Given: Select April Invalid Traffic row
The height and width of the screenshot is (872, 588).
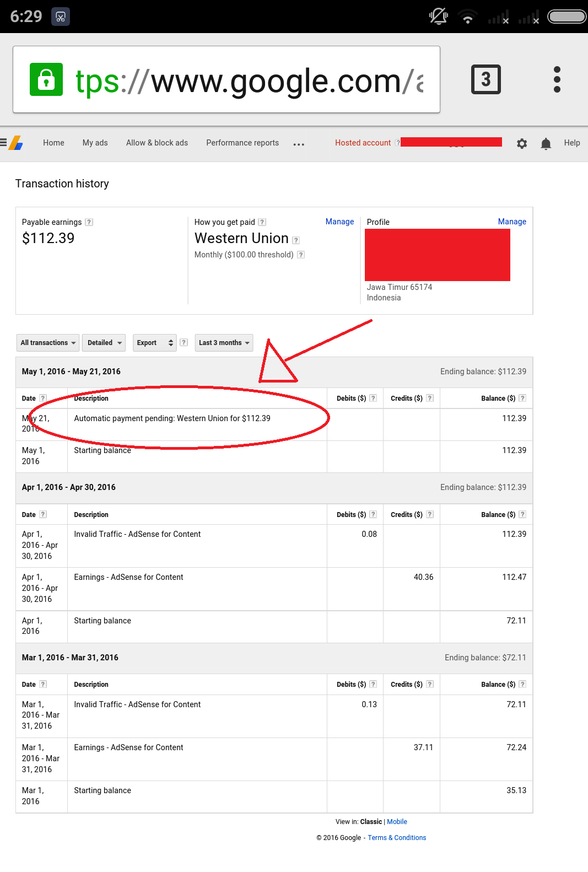Looking at the screenshot, I should [274, 546].
